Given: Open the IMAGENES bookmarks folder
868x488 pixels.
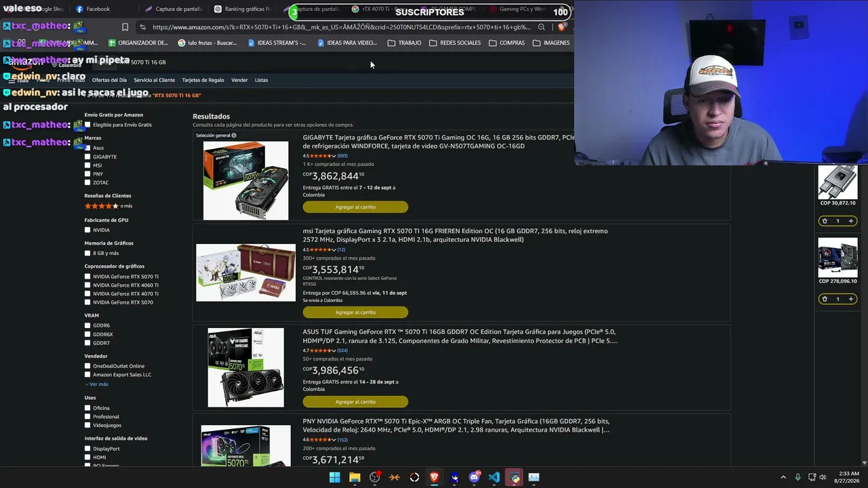Looking at the screenshot, I should coord(551,43).
